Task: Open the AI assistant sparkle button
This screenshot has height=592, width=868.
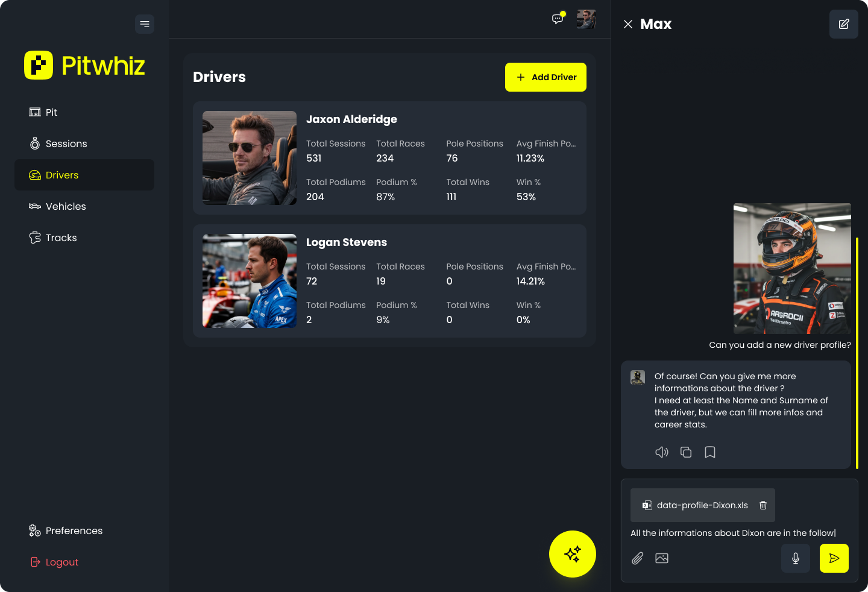Action: 572,554
